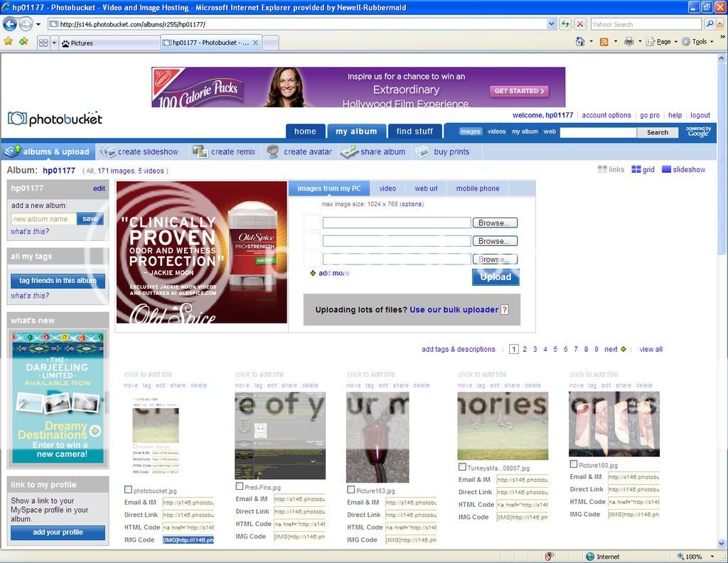
Task: Click the albums & upload icon
Action: [x=12, y=151]
